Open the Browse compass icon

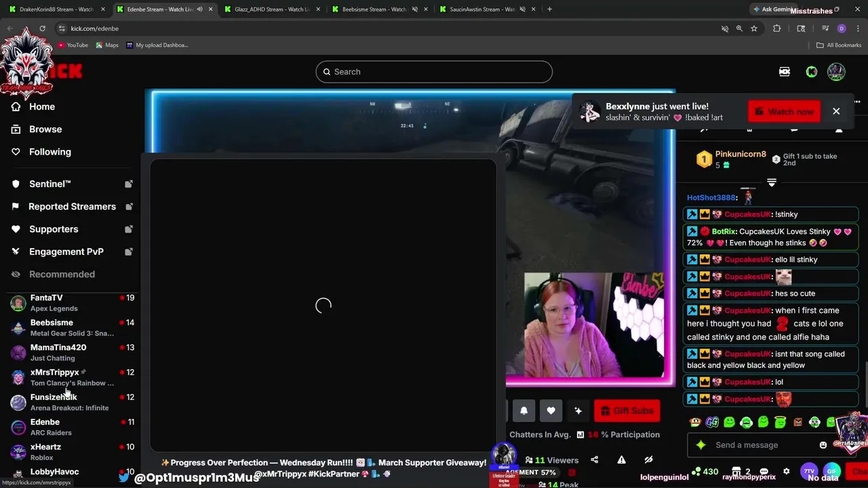16,129
